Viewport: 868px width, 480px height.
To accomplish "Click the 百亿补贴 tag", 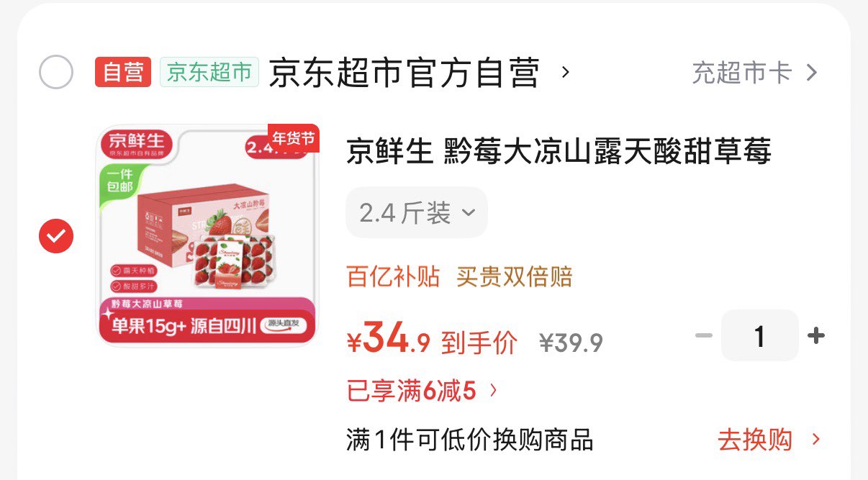I will point(393,276).
